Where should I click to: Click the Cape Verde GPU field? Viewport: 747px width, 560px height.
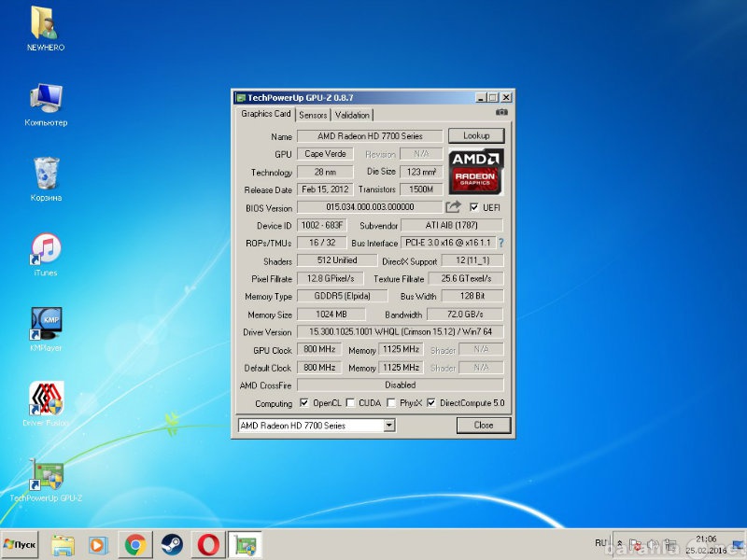325,154
